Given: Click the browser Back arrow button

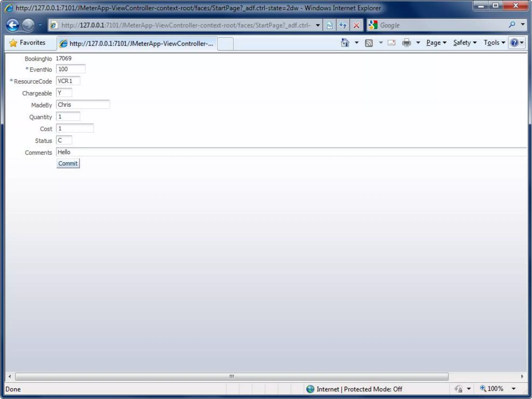Looking at the screenshot, I should click(x=12, y=25).
